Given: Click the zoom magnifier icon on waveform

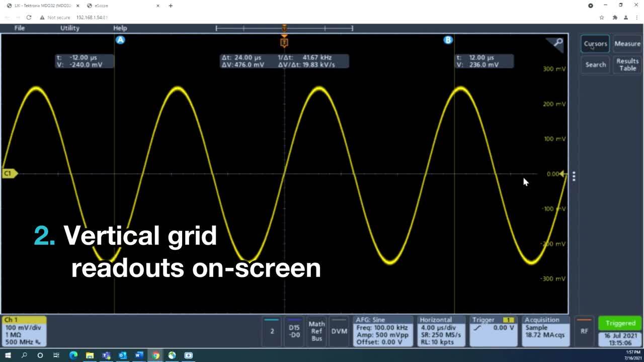Looking at the screenshot, I should (x=558, y=43).
